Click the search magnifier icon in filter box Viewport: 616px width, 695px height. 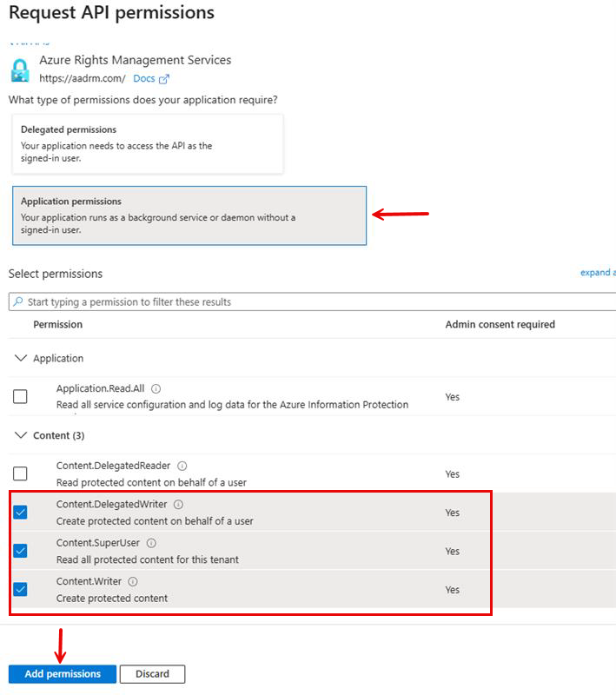16,301
